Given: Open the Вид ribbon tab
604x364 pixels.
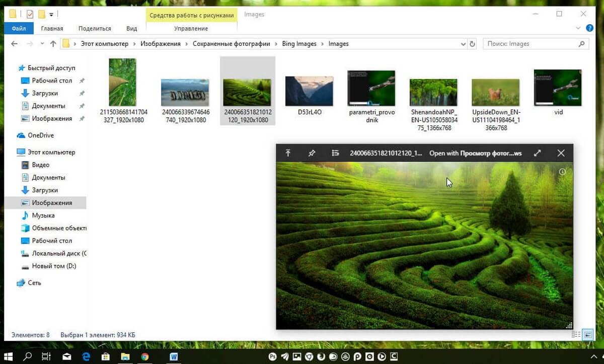Looking at the screenshot, I should click(x=132, y=29).
